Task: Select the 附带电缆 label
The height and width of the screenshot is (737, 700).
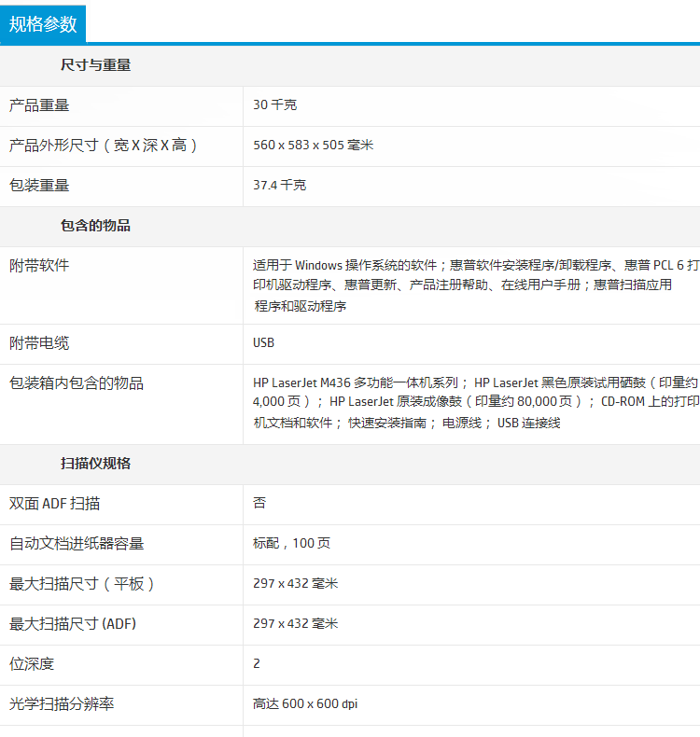Action: [x=39, y=343]
